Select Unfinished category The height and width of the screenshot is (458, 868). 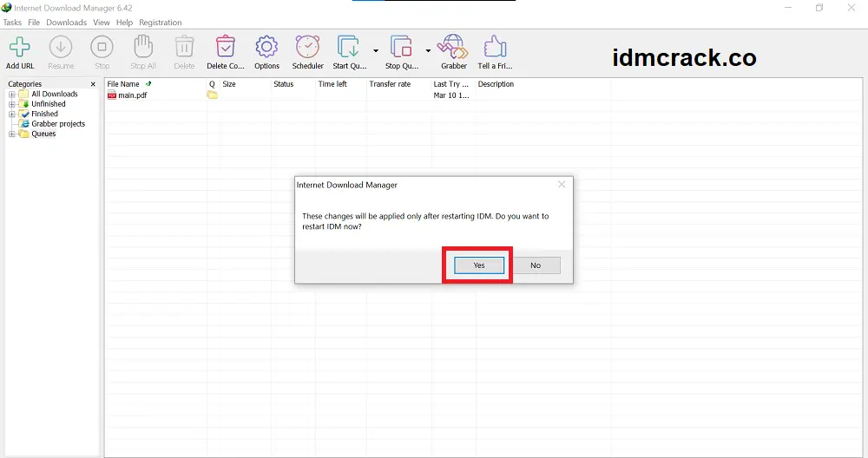(48, 104)
